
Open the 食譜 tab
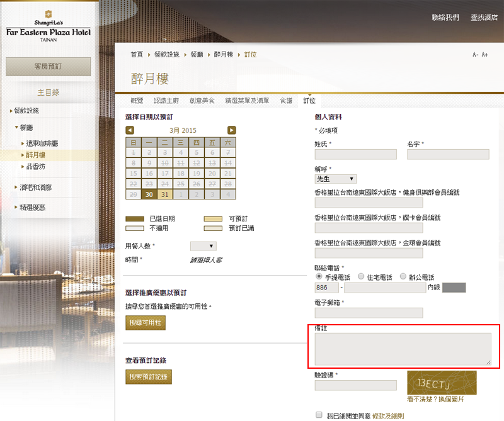pyautogui.click(x=286, y=101)
